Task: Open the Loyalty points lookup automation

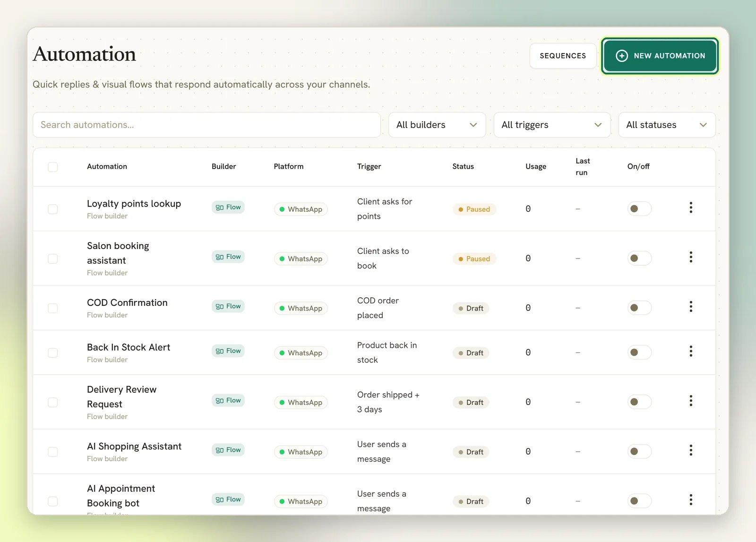Action: coord(134,204)
